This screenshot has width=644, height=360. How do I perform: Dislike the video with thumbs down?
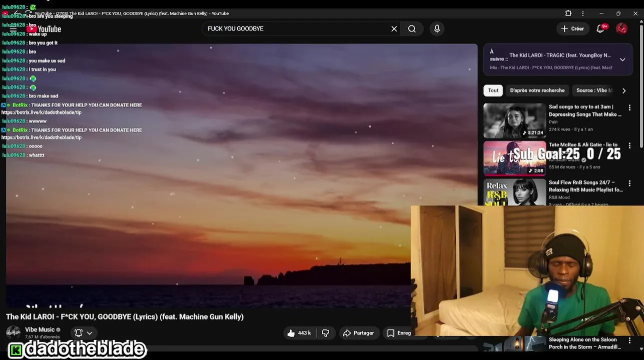[x=326, y=333]
